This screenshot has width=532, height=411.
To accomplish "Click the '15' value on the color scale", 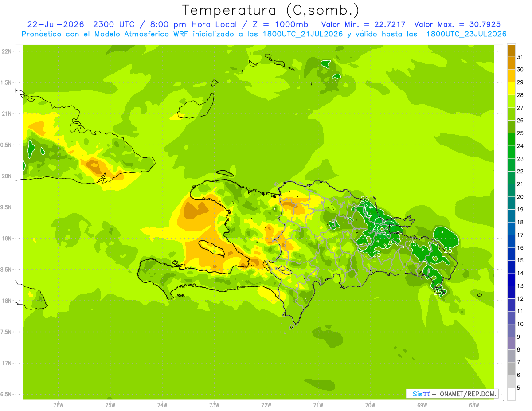I will pos(520,261).
